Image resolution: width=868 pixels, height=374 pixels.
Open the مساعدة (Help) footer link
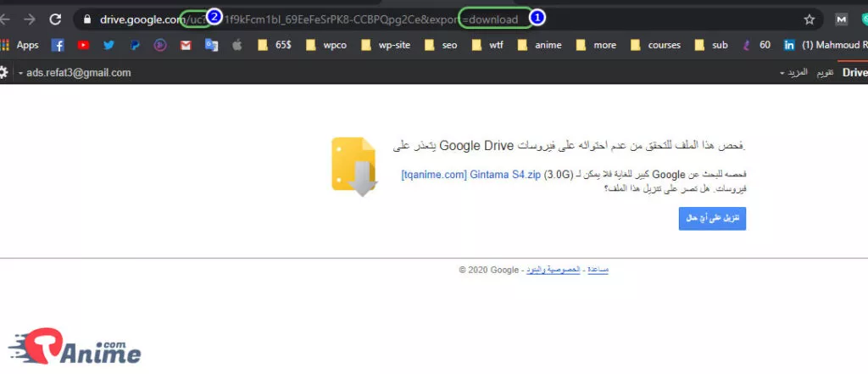pos(598,270)
